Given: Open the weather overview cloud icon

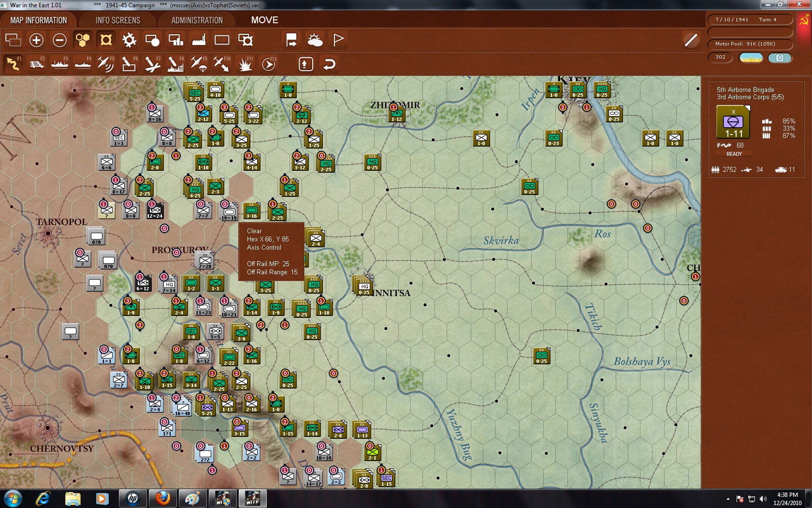Looking at the screenshot, I should (x=316, y=40).
